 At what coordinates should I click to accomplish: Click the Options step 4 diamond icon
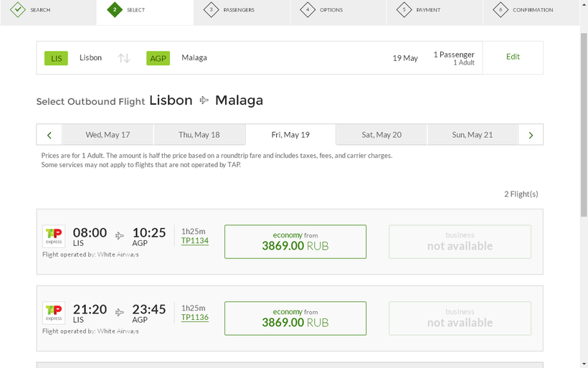[x=308, y=10]
